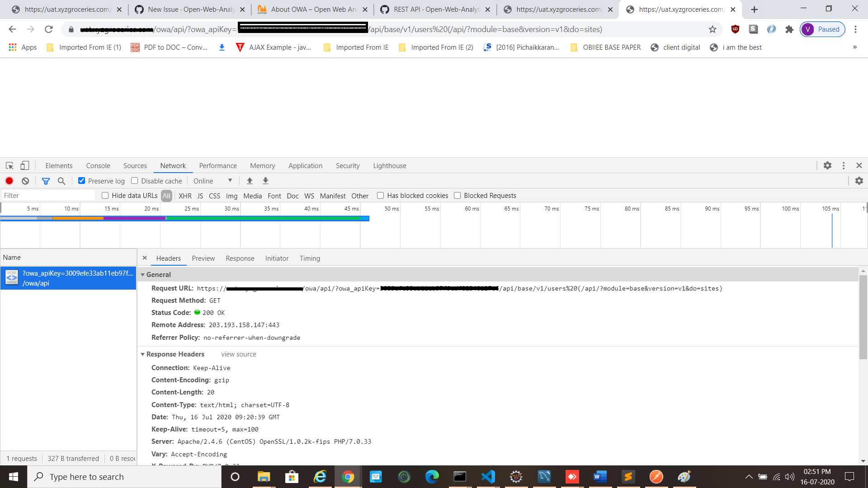This screenshot has height=488, width=868.
Task: Clear the network log with the clear icon
Action: click(25, 181)
